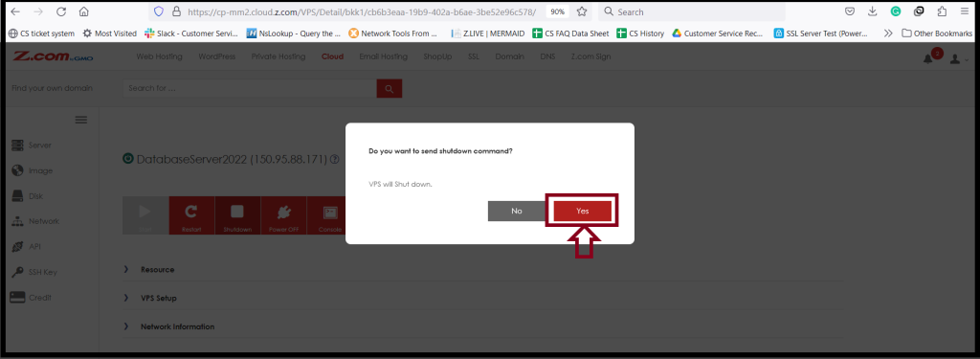Open the Web Hosting menu item

point(160,56)
